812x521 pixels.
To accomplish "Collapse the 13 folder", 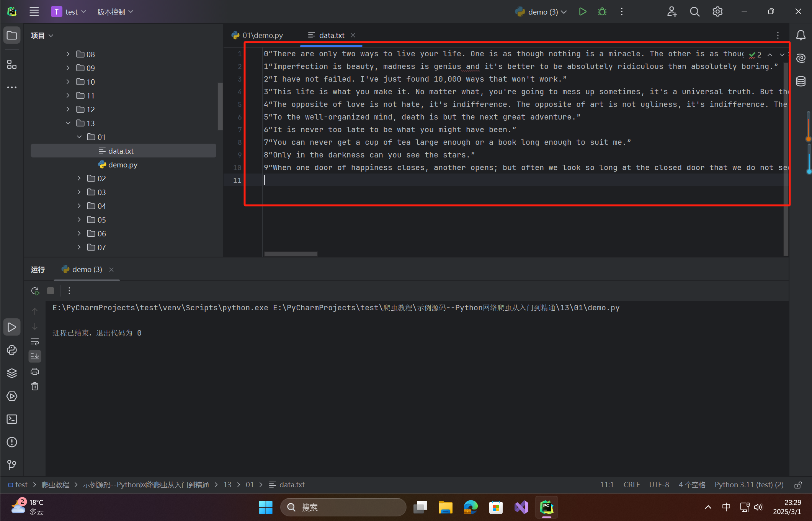I will point(68,123).
